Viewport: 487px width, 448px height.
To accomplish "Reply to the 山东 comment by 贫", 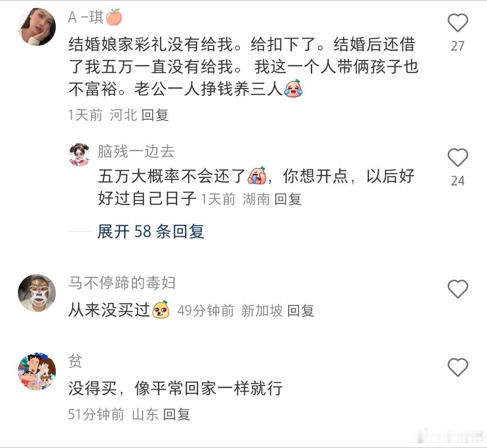I will pos(177,414).
